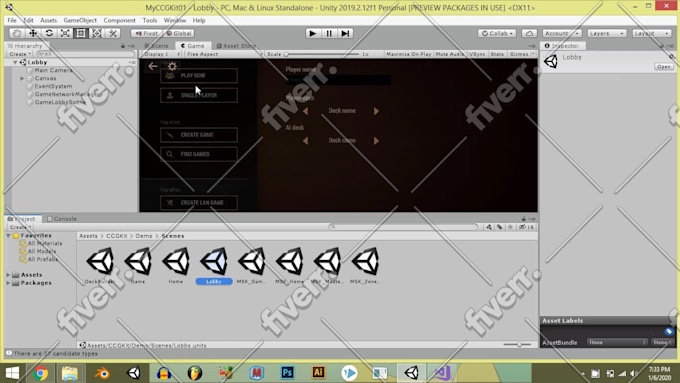
Task: Click the FIND GAMES button
Action: coord(199,154)
